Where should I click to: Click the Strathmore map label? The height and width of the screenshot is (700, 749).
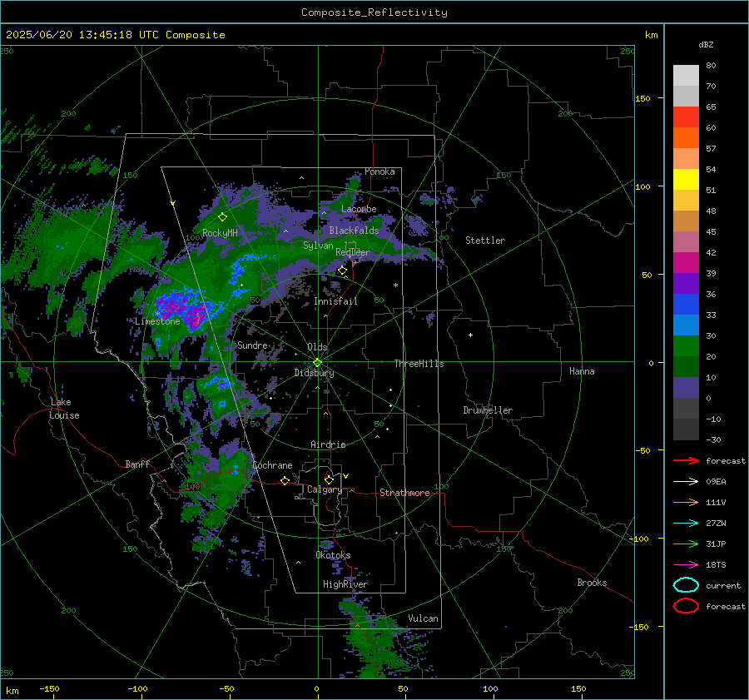404,493
